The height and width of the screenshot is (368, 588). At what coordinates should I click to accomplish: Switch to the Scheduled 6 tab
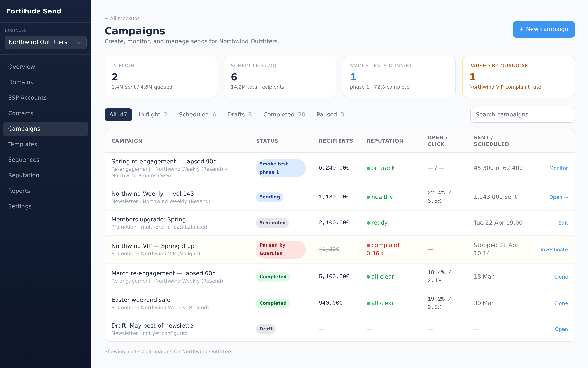(197, 115)
